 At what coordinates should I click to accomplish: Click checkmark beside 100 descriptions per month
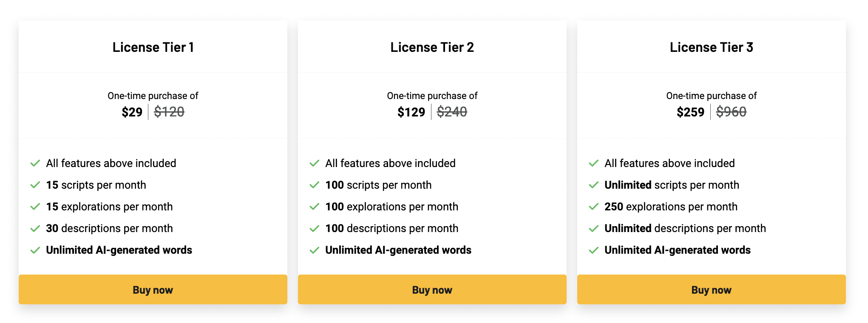tap(315, 229)
